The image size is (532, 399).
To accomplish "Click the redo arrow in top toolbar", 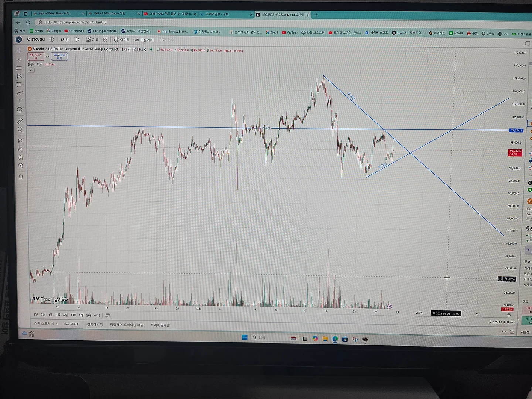I will click(x=171, y=40).
